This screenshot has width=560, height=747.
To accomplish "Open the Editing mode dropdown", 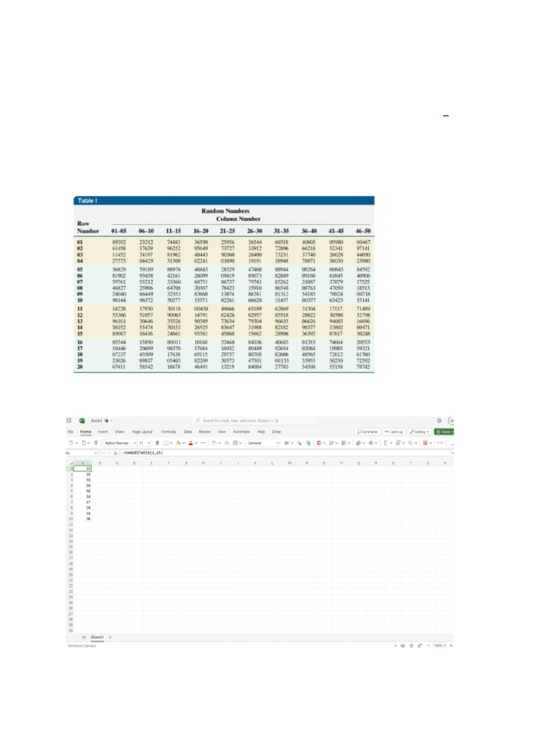I will click(419, 432).
